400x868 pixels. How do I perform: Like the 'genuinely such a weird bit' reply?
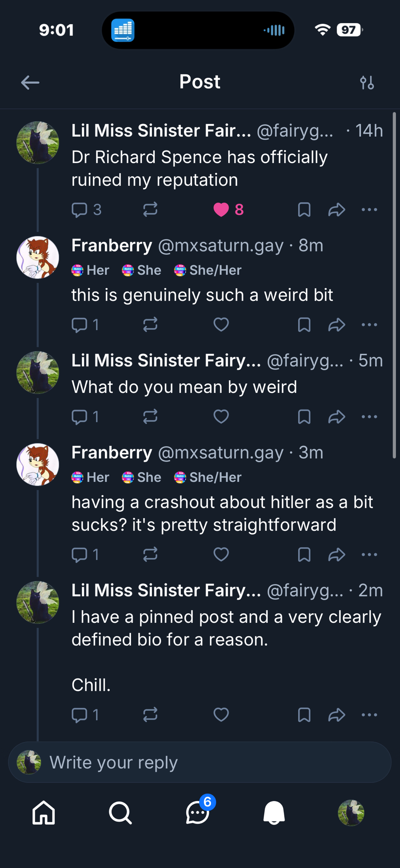tap(221, 325)
